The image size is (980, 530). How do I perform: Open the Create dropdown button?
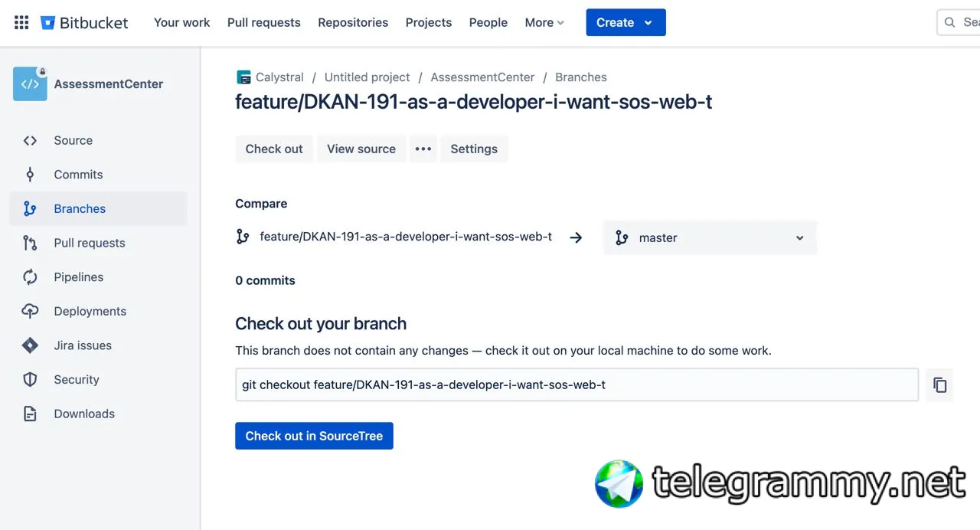click(x=626, y=22)
